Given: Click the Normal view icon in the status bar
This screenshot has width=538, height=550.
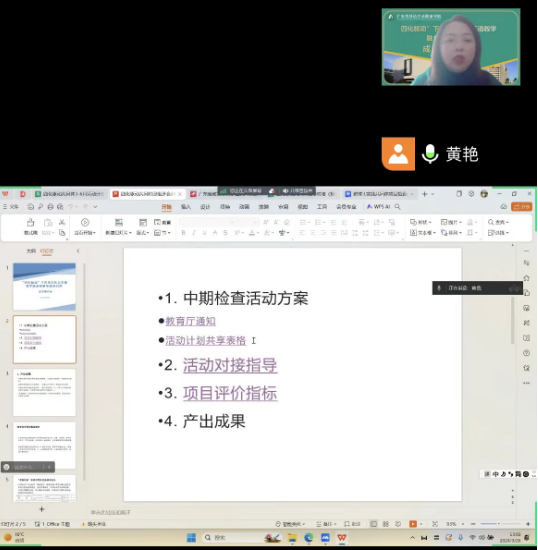Looking at the screenshot, I should pyautogui.click(x=374, y=524).
